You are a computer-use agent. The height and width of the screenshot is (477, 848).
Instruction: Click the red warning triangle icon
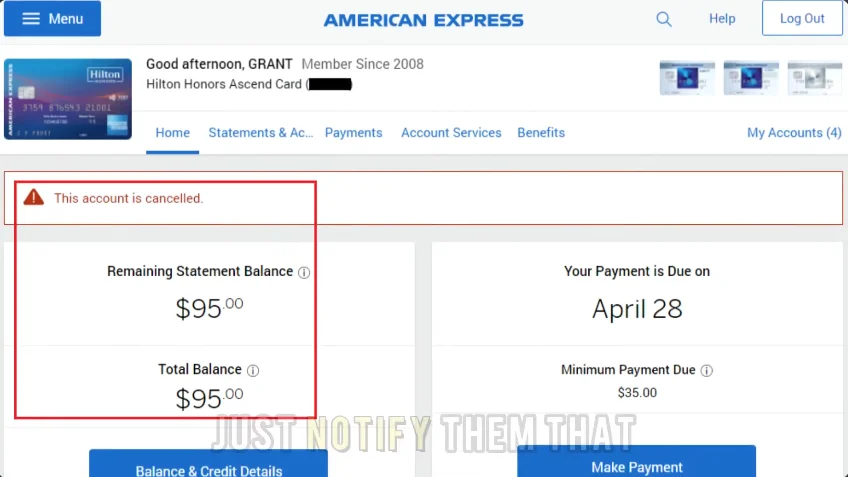click(34, 197)
